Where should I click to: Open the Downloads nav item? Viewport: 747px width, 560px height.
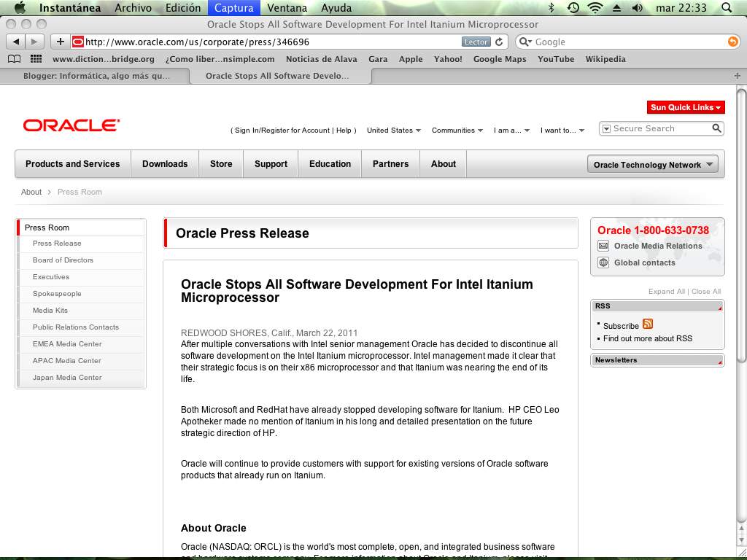(165, 164)
